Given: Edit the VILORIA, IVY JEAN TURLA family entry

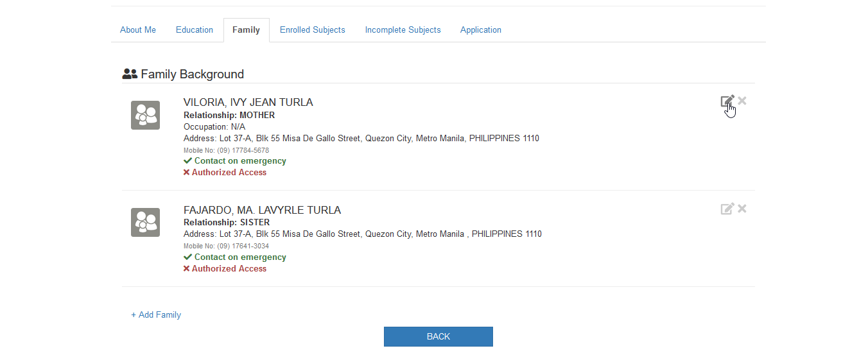Looking at the screenshot, I should coord(727,101).
